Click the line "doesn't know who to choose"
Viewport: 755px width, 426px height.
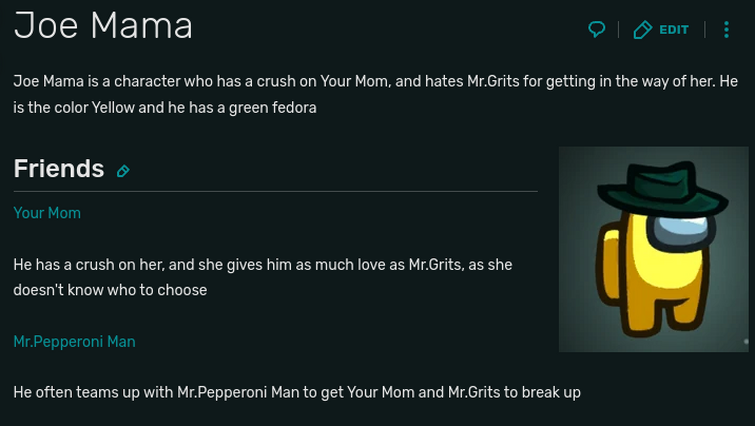pyautogui.click(x=110, y=290)
